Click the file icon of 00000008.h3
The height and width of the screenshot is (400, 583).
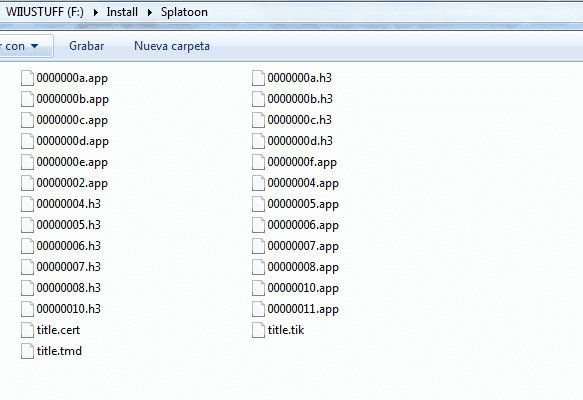tap(27, 288)
